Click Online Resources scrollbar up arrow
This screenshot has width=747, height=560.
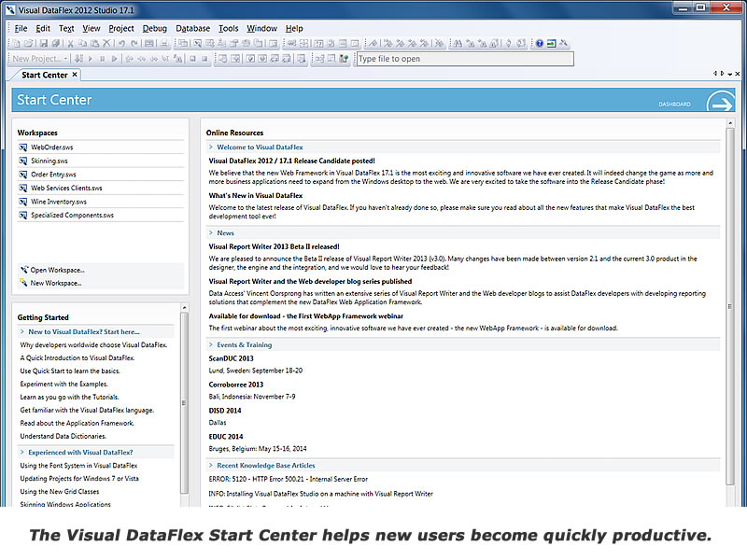click(x=730, y=123)
